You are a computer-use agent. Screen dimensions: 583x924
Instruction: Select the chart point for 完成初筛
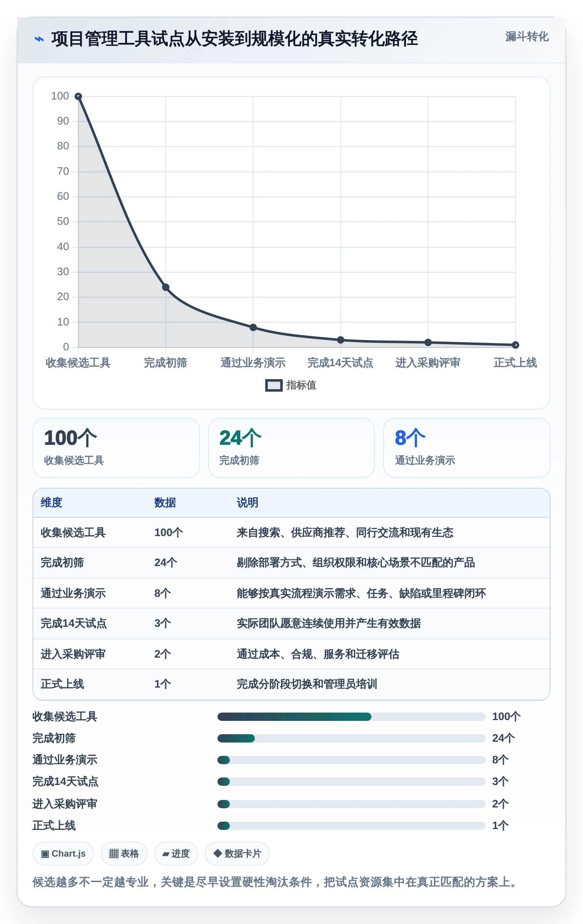pos(166,287)
